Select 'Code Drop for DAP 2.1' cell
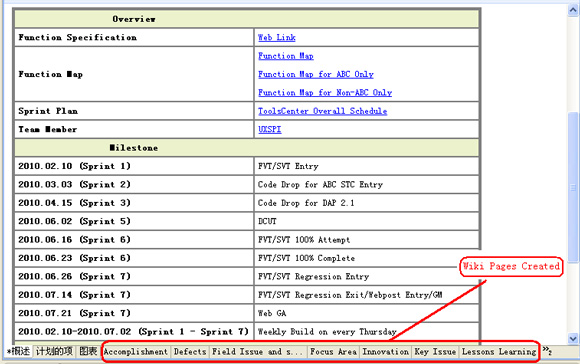 coord(367,203)
